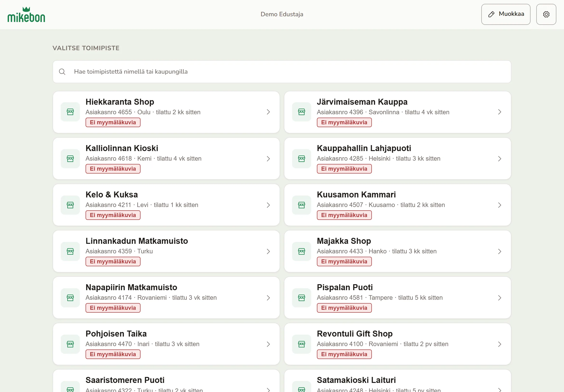This screenshot has width=564, height=392.
Task: Click the store icon for Majakka Shop
Action: (302, 251)
